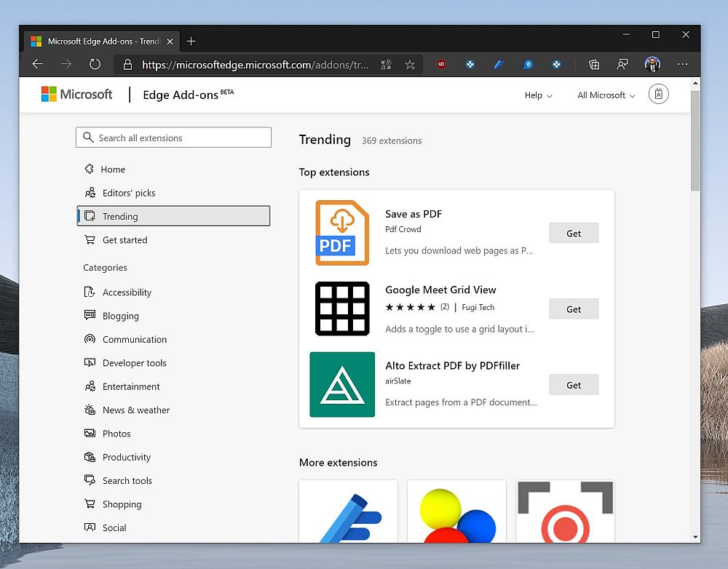728x569 pixels.
Task: Expand the All Microsoft dropdown
Action: [606, 95]
